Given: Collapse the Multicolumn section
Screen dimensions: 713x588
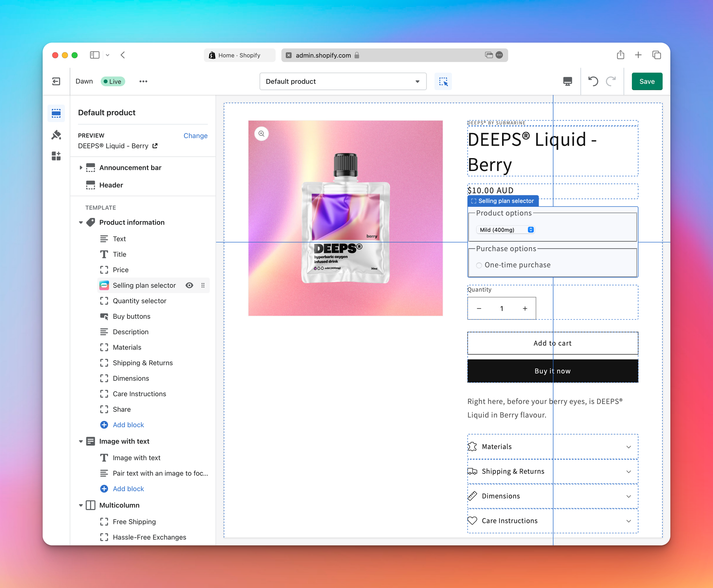Looking at the screenshot, I should (81, 505).
